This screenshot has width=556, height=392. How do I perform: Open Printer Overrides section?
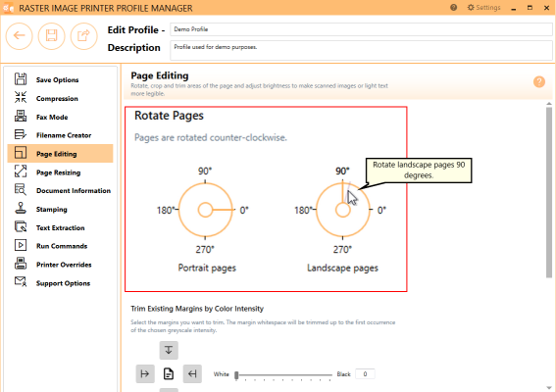click(x=64, y=265)
